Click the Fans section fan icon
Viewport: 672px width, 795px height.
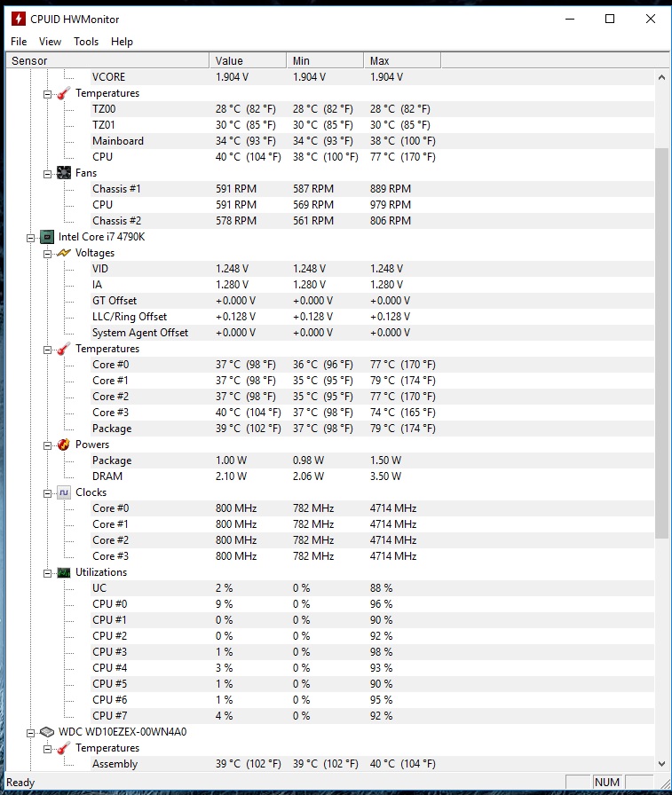pyautogui.click(x=64, y=173)
